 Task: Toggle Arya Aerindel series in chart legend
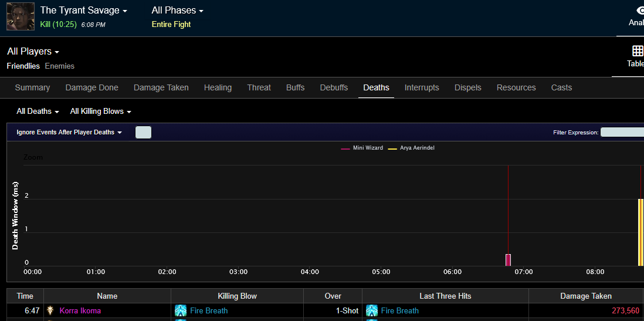point(411,147)
